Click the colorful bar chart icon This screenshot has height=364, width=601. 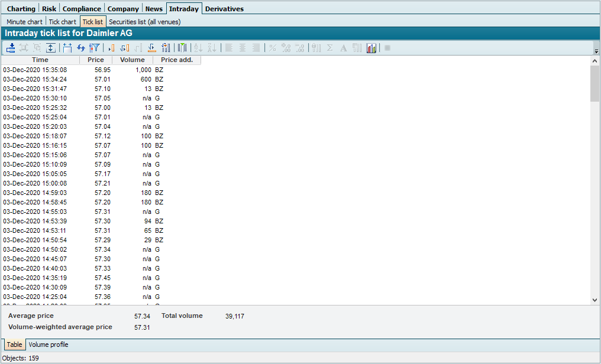click(371, 48)
